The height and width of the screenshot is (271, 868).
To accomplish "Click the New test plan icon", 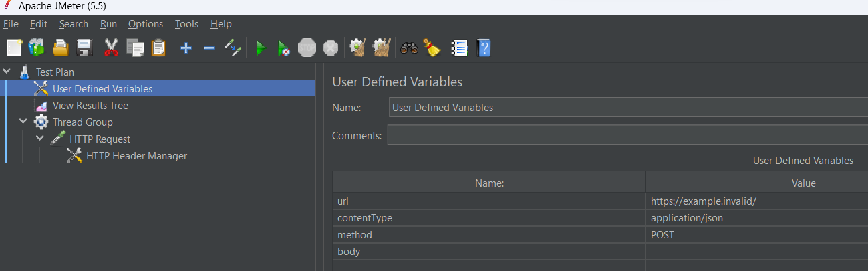I will [x=15, y=48].
